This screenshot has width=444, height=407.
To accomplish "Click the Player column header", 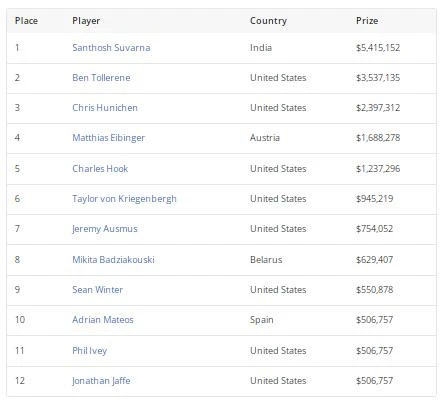I will [x=86, y=21].
